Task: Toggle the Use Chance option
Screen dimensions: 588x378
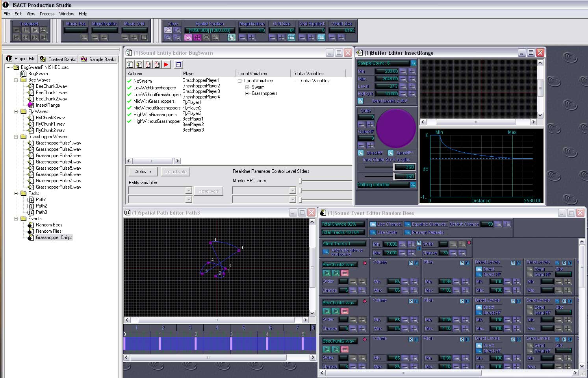Action: point(373,224)
